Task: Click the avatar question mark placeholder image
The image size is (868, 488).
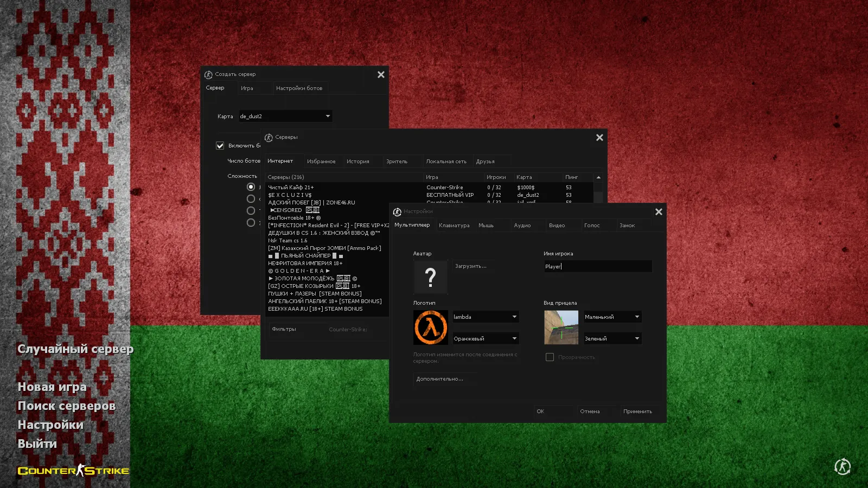Action: coord(431,277)
